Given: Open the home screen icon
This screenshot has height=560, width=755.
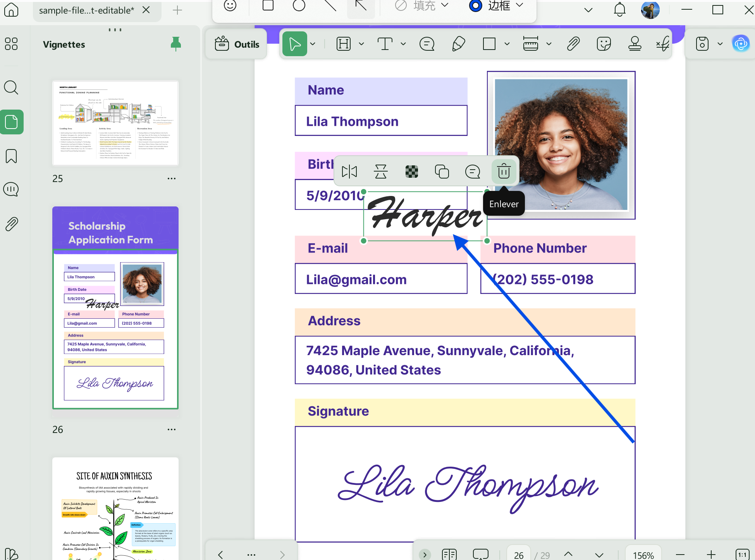Looking at the screenshot, I should 11,10.
